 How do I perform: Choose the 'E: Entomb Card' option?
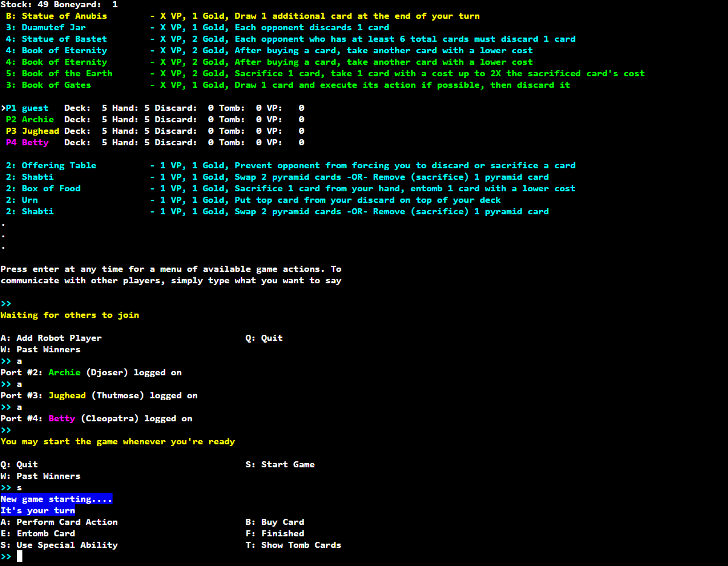click(38, 533)
